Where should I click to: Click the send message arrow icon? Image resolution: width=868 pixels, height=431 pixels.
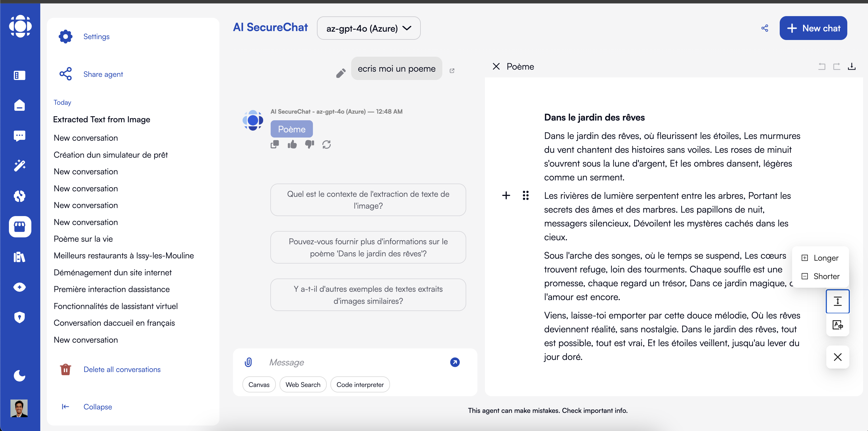coord(454,362)
